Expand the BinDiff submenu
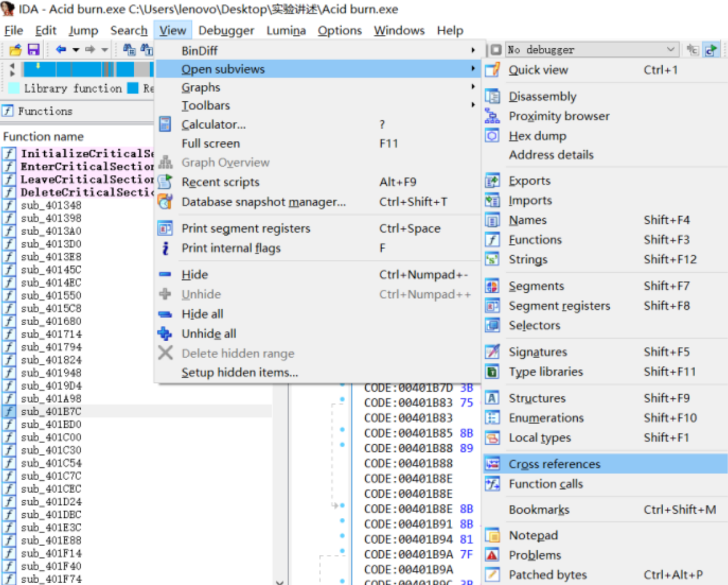This screenshot has width=728, height=585. coord(318,51)
